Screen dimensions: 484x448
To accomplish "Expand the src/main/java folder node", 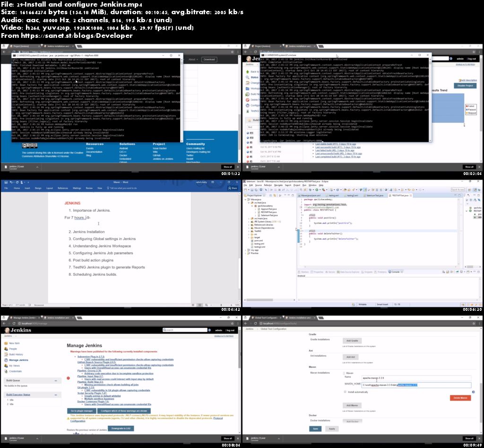I will click(x=249, y=219).
